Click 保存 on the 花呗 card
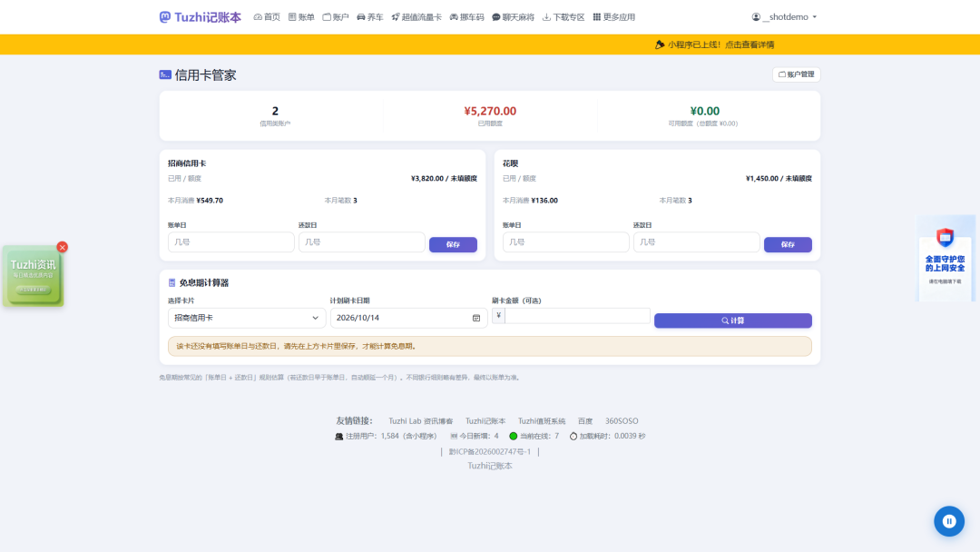Screen dimensions: 980x552 788,244
